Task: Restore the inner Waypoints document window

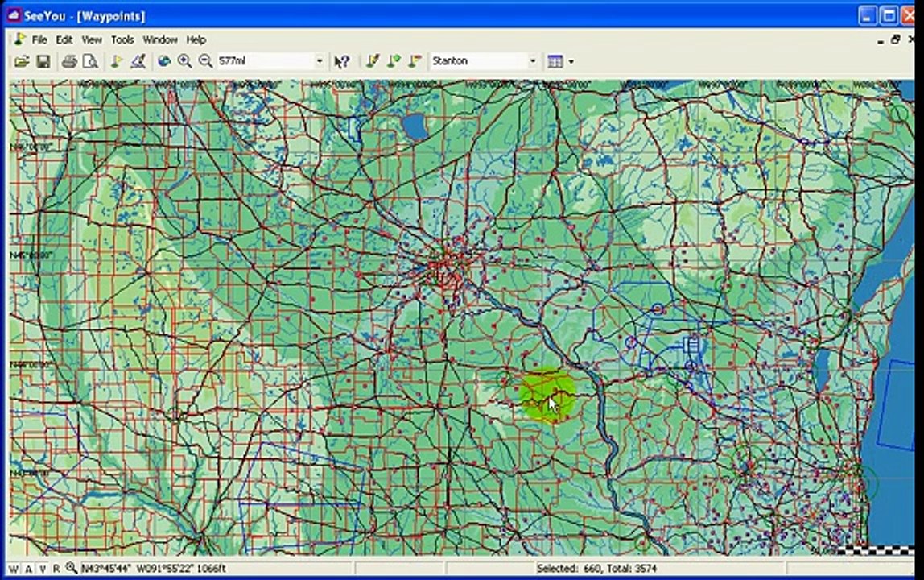Action: pyautogui.click(x=896, y=39)
